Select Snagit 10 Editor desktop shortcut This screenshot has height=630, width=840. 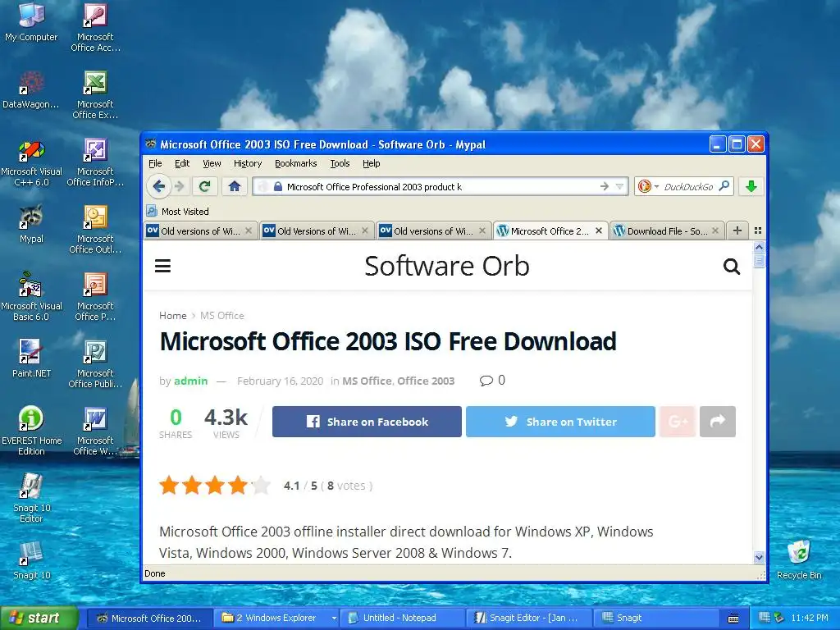[x=31, y=498]
